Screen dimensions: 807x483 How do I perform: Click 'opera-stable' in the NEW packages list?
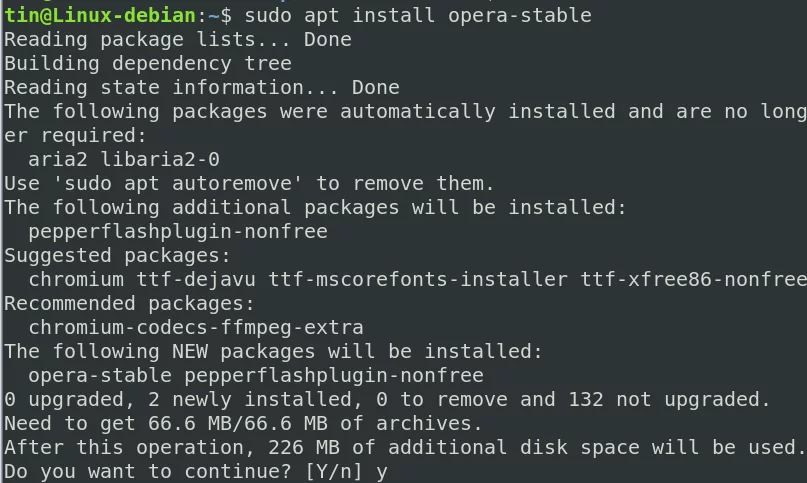coord(100,375)
